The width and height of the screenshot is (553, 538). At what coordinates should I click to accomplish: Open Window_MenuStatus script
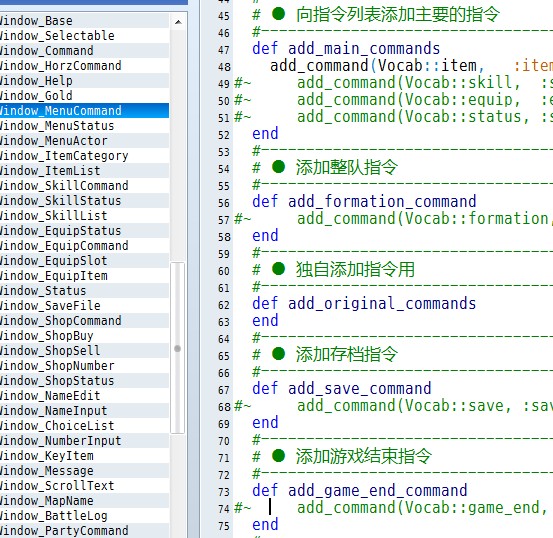(x=84, y=126)
